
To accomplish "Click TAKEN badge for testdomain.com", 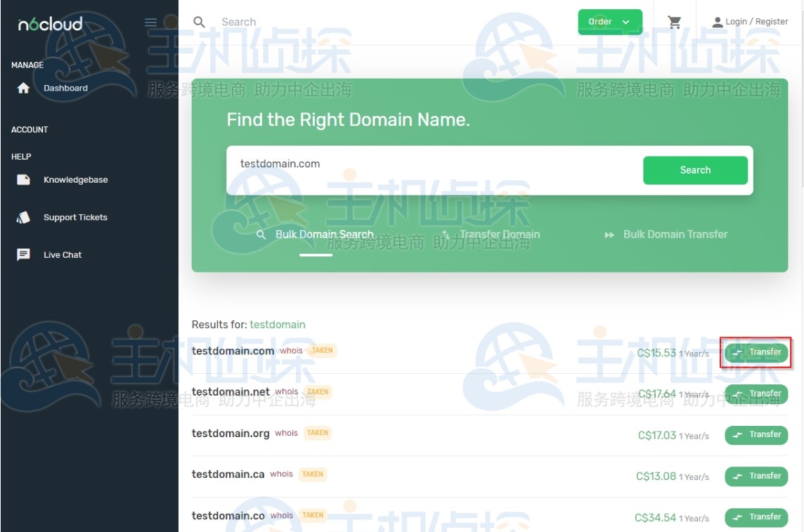I will 323,351.
